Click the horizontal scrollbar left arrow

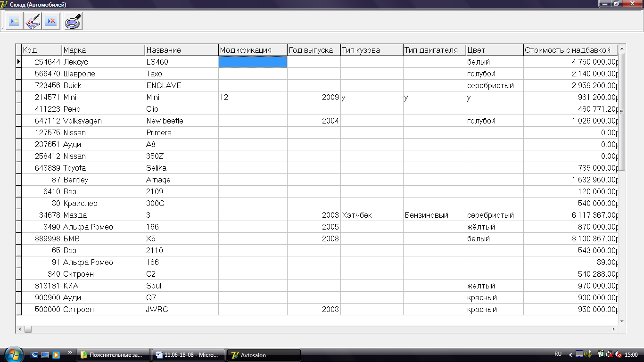click(x=20, y=329)
